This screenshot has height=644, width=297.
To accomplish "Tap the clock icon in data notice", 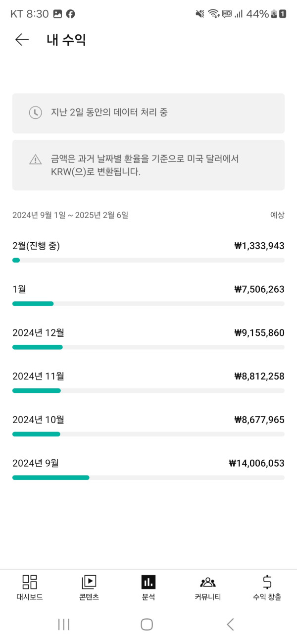I will (35, 112).
